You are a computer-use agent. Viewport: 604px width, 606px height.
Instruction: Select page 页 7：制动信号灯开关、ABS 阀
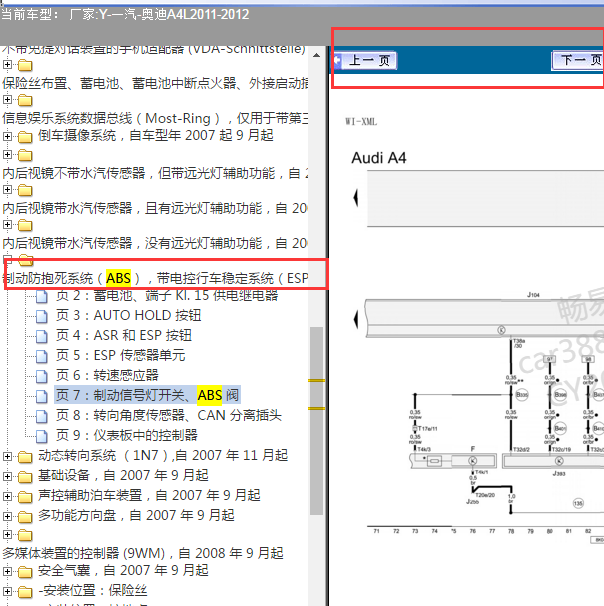point(148,395)
